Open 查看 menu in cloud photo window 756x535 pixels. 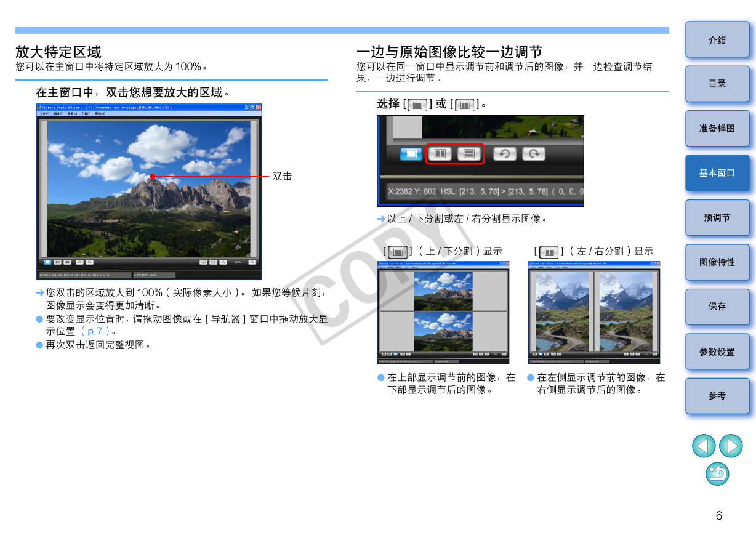(72, 113)
